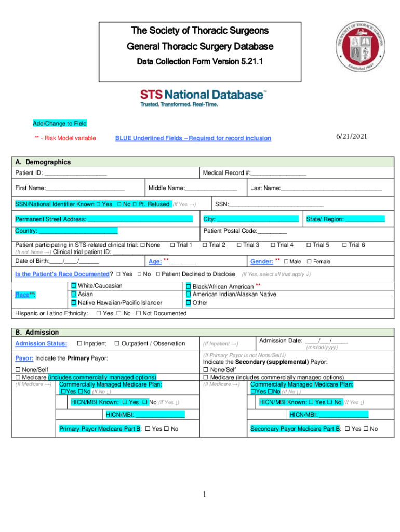The width and height of the screenshot is (400, 532).
Task: Tick the Trial 3 clinical trial checkbox
Action: tap(239, 245)
